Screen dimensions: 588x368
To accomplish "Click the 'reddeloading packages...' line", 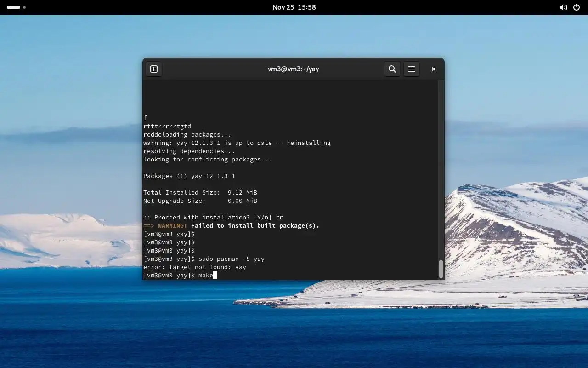I will tap(187, 134).
